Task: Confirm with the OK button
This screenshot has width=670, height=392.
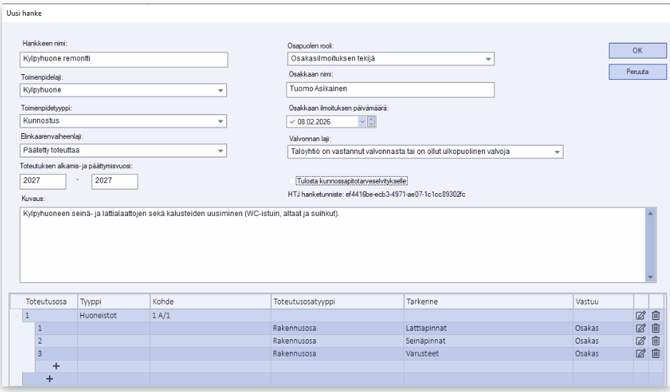Action: (x=637, y=50)
